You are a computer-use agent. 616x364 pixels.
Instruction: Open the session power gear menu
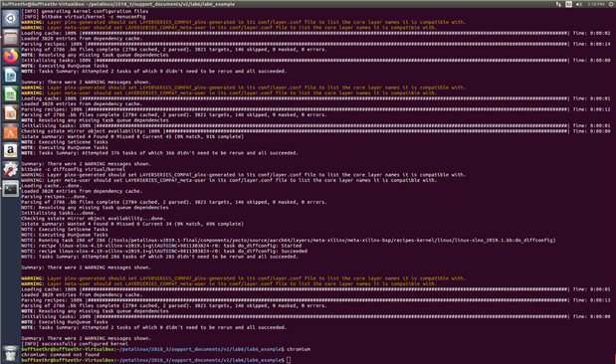tap(611, 4)
